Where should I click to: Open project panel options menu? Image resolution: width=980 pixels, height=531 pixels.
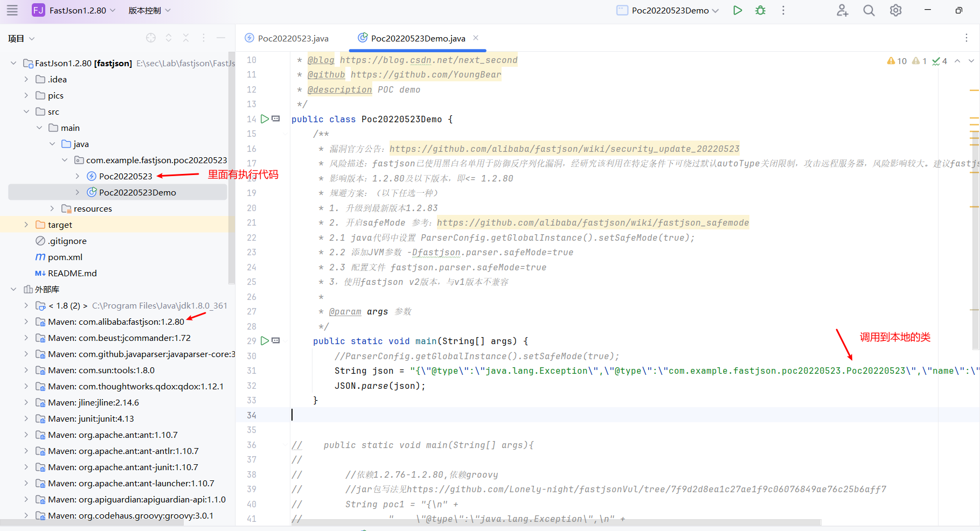(x=203, y=38)
